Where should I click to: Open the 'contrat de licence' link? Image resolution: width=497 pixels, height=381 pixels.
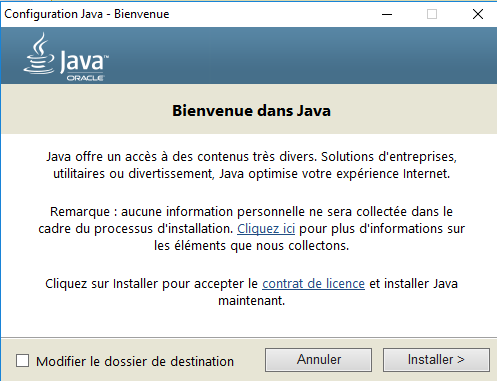point(313,284)
